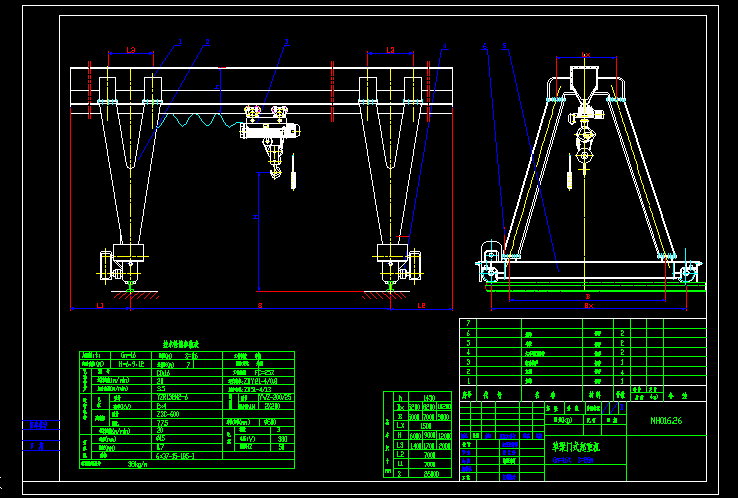Select the Lx dimension label atop side view

point(586,55)
